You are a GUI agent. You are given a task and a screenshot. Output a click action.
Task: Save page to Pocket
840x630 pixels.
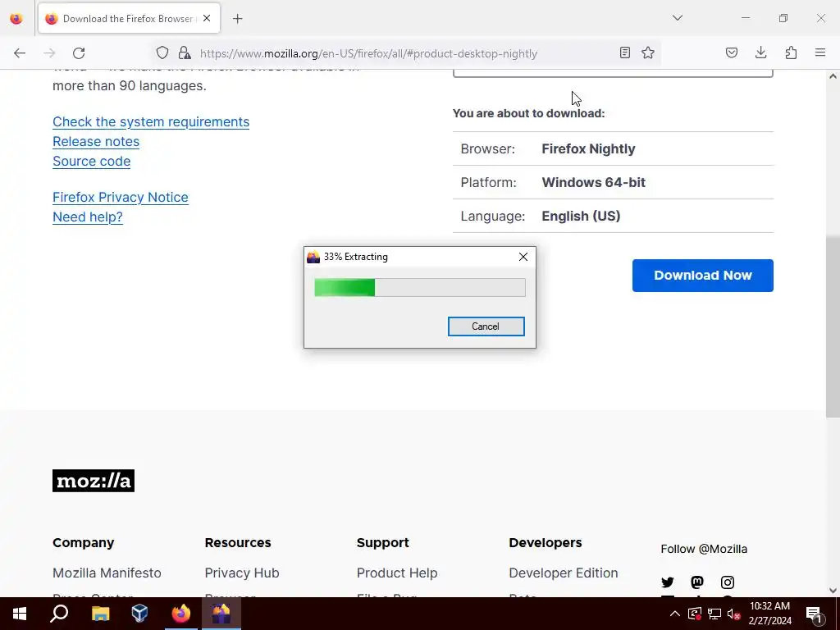pyautogui.click(x=731, y=52)
